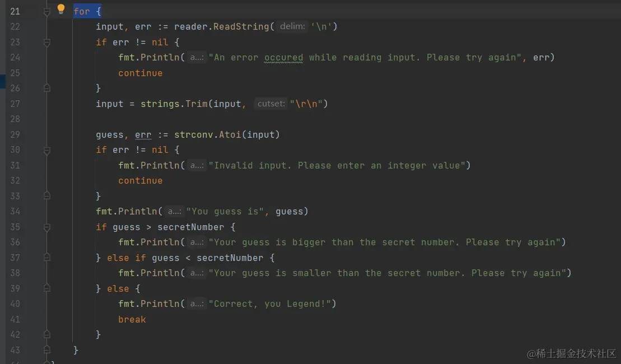Click line number 29 in the gutter
621x364 pixels.
click(x=15, y=134)
